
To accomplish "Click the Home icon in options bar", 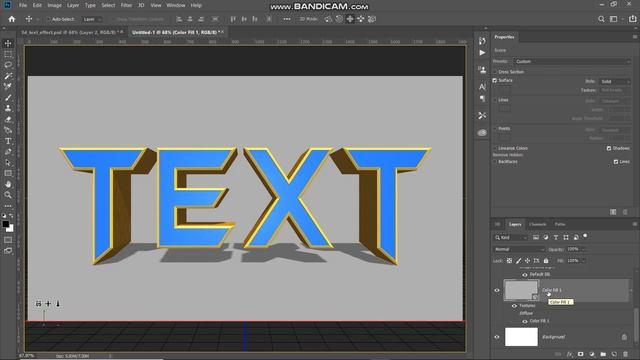I will click(x=12, y=19).
